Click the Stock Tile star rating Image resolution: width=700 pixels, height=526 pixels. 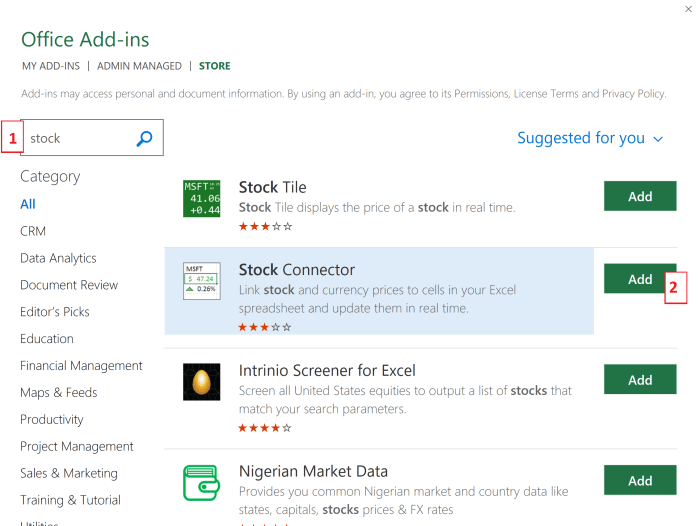coord(265,226)
